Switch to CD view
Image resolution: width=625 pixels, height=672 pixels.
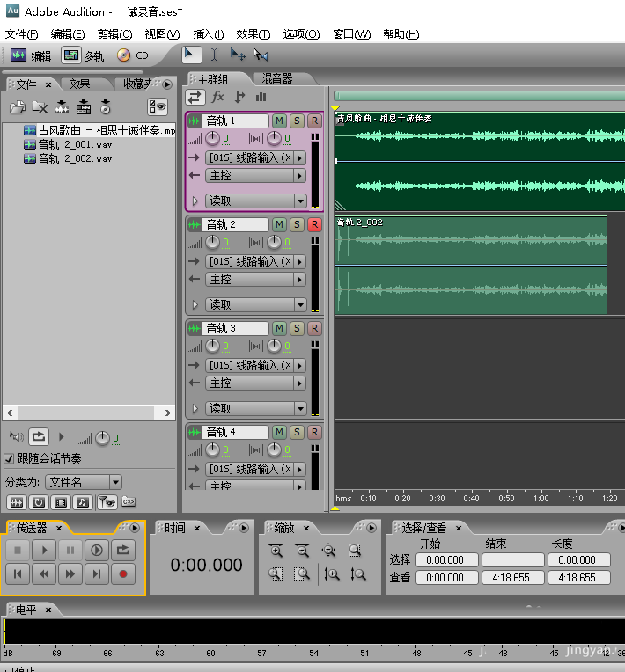(132, 55)
